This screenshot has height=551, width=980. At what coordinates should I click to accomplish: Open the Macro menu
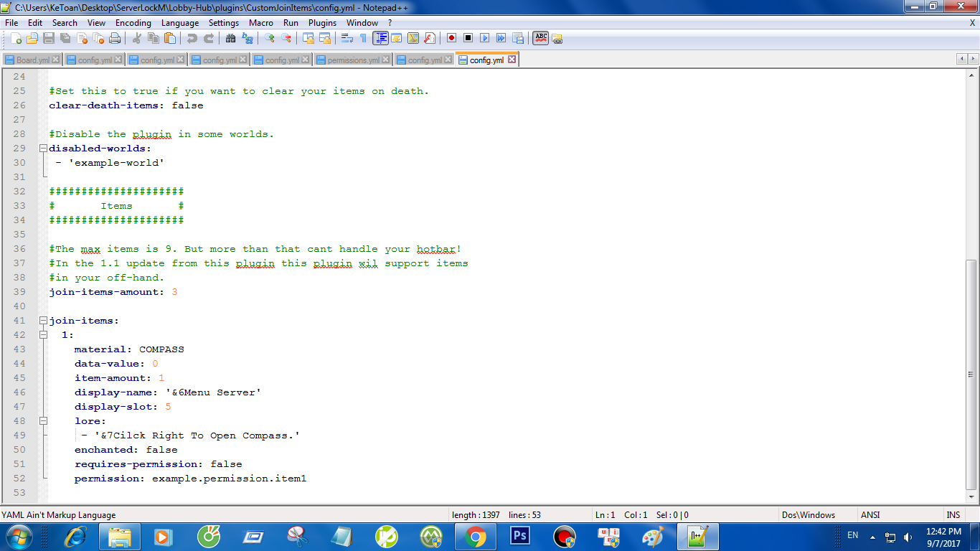(x=261, y=23)
